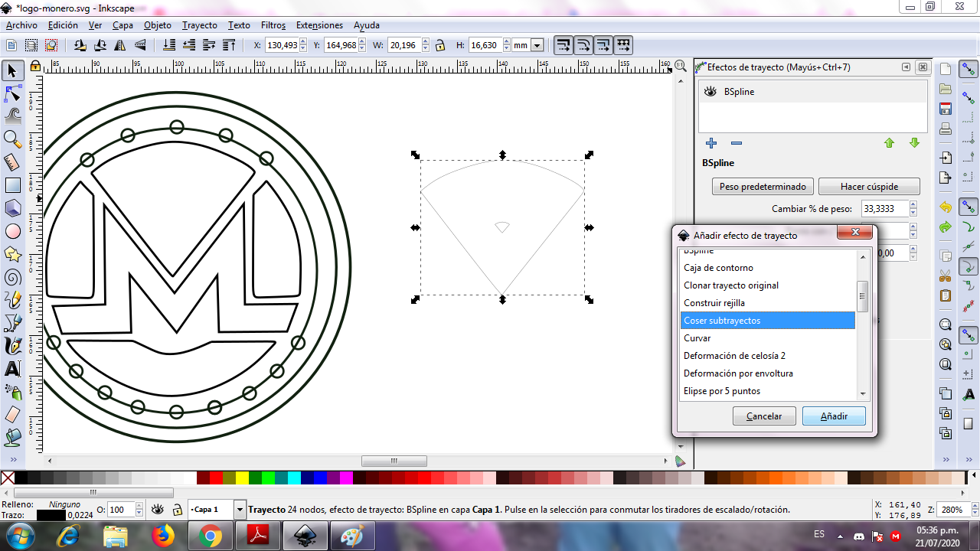Image resolution: width=980 pixels, height=551 pixels.
Task: Toggle move gradients with object
Action: point(603,45)
